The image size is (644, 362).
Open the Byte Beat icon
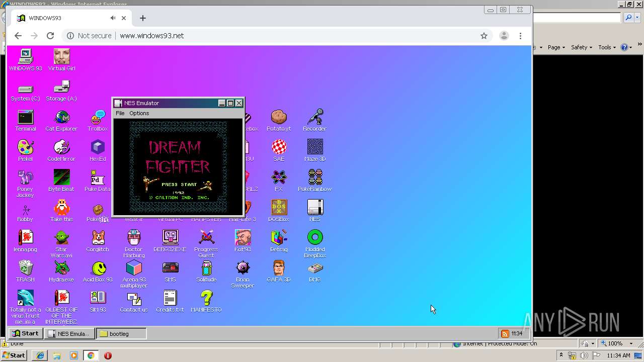coord(61,181)
